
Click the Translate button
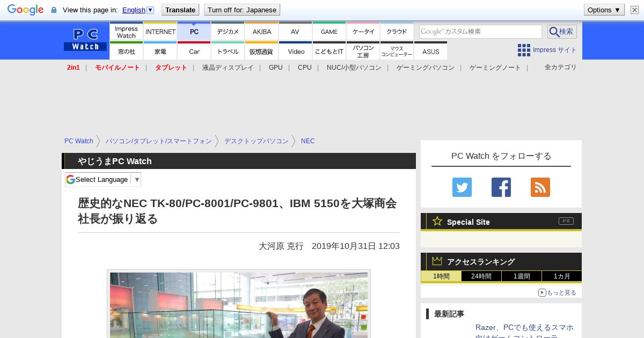point(180,10)
